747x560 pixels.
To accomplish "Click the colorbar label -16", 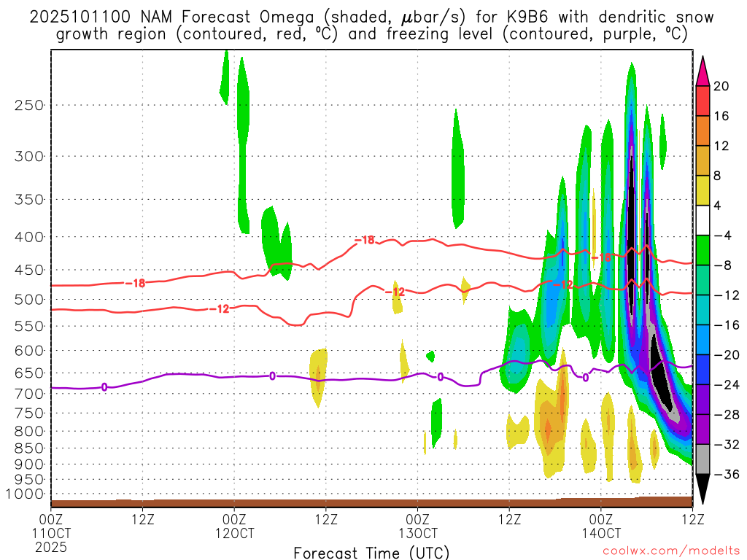I will click(727, 325).
